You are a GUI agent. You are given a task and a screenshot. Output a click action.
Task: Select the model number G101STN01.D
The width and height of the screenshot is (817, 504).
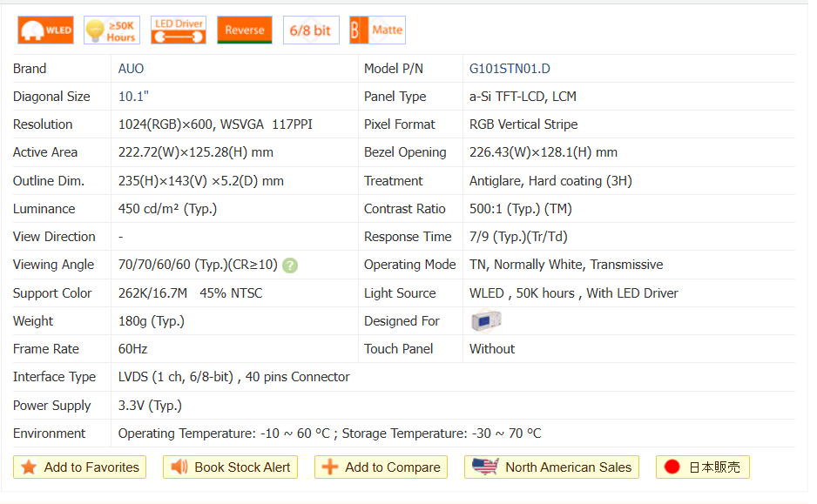pyautogui.click(x=510, y=69)
